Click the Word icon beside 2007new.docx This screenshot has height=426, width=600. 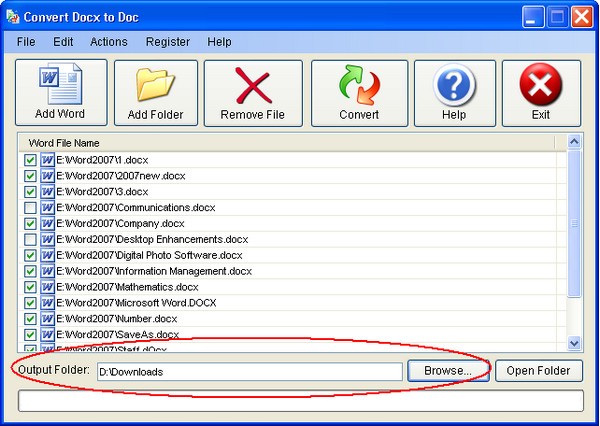(47, 176)
